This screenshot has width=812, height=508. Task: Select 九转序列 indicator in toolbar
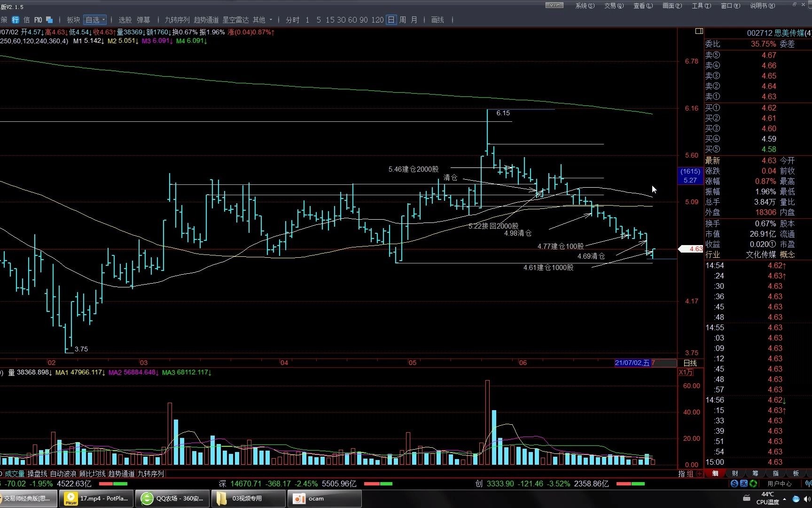pos(177,20)
